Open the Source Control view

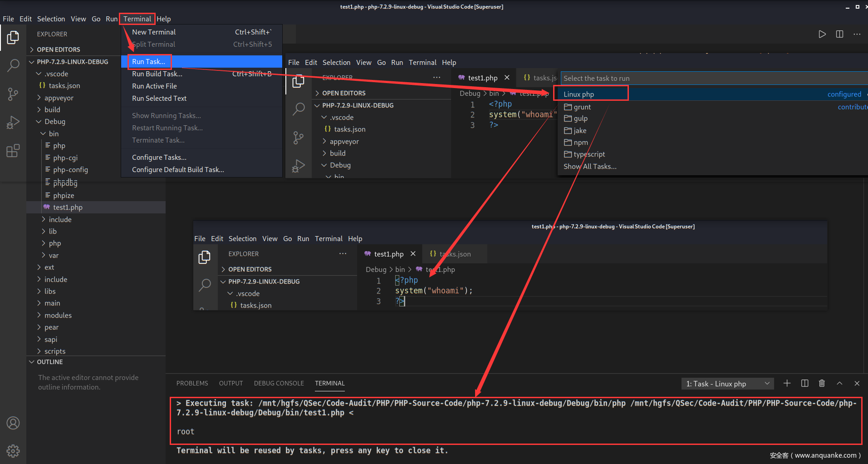(x=13, y=94)
